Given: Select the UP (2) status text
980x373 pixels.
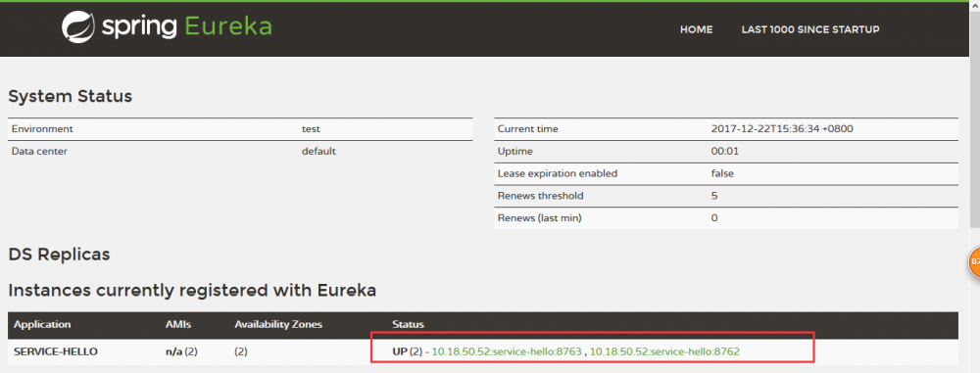Looking at the screenshot, I should [x=408, y=351].
